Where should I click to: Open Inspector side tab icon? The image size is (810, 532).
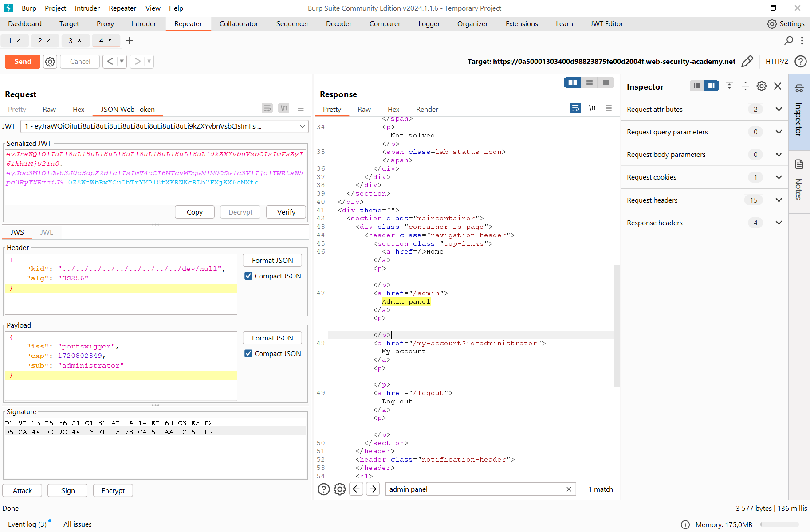pyautogui.click(x=799, y=88)
